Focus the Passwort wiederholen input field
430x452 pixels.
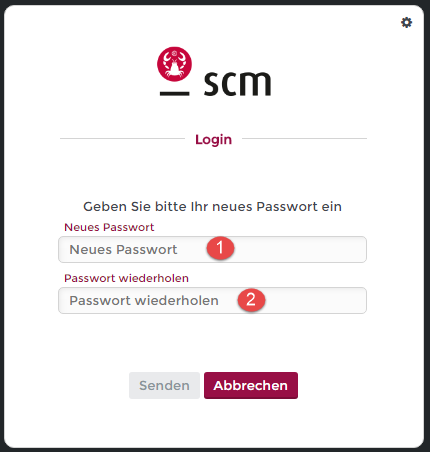212,300
